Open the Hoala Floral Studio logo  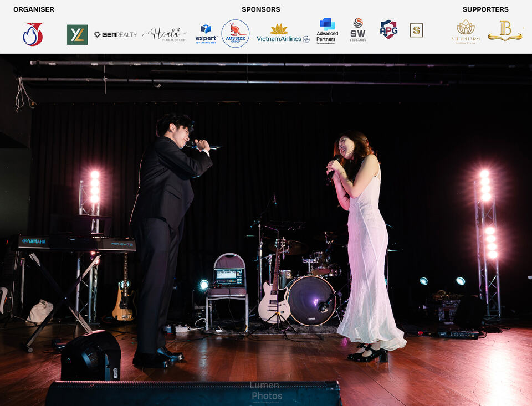tap(165, 34)
